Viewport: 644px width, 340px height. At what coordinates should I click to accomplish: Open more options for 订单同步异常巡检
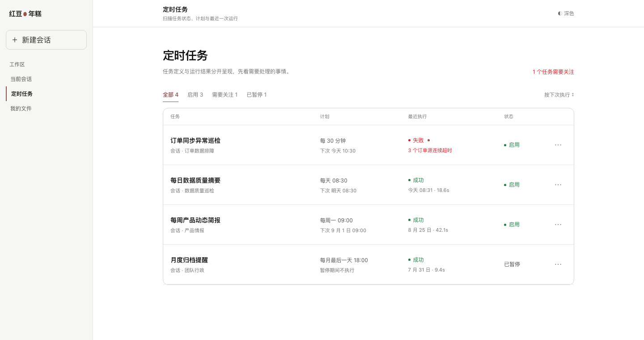click(558, 145)
